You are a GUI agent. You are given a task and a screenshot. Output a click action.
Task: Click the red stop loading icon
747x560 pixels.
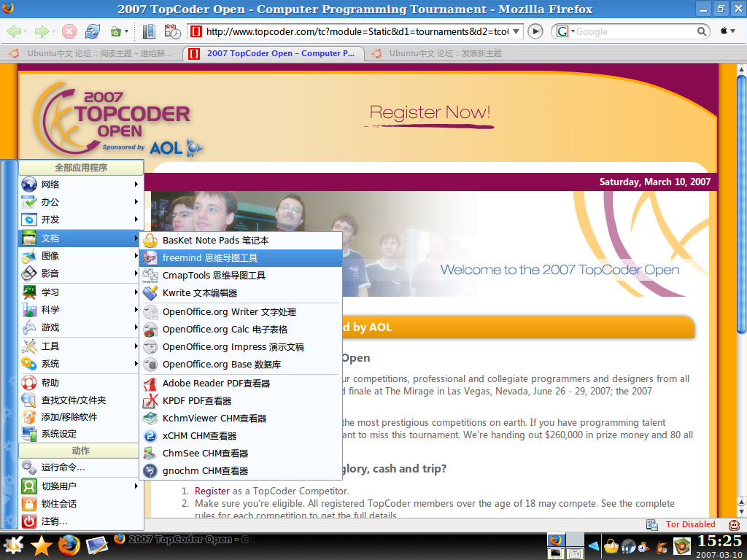click(x=69, y=31)
